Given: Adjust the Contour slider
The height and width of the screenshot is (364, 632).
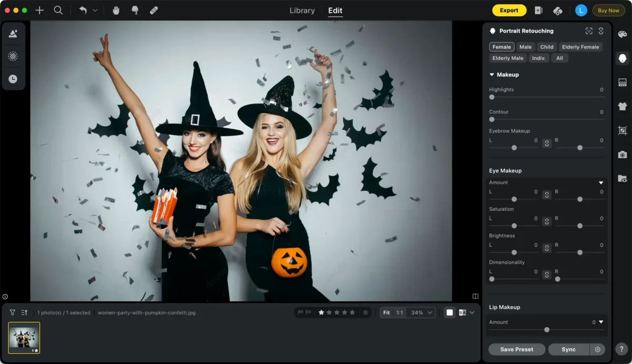Looking at the screenshot, I should click(546, 119).
